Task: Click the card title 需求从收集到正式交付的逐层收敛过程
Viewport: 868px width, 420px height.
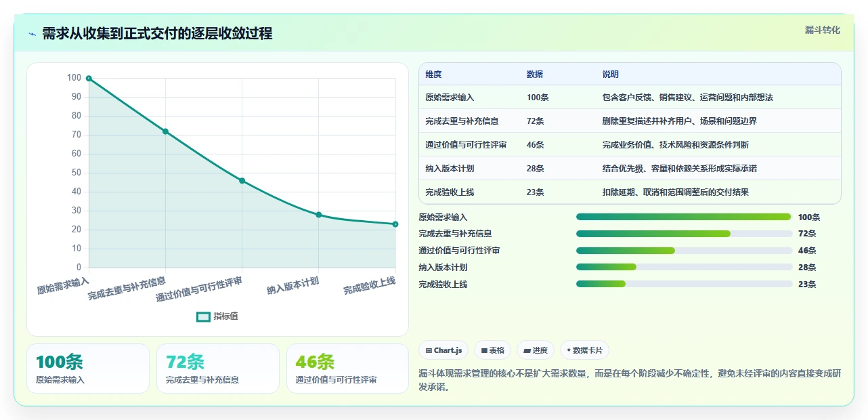Action: 157,33
